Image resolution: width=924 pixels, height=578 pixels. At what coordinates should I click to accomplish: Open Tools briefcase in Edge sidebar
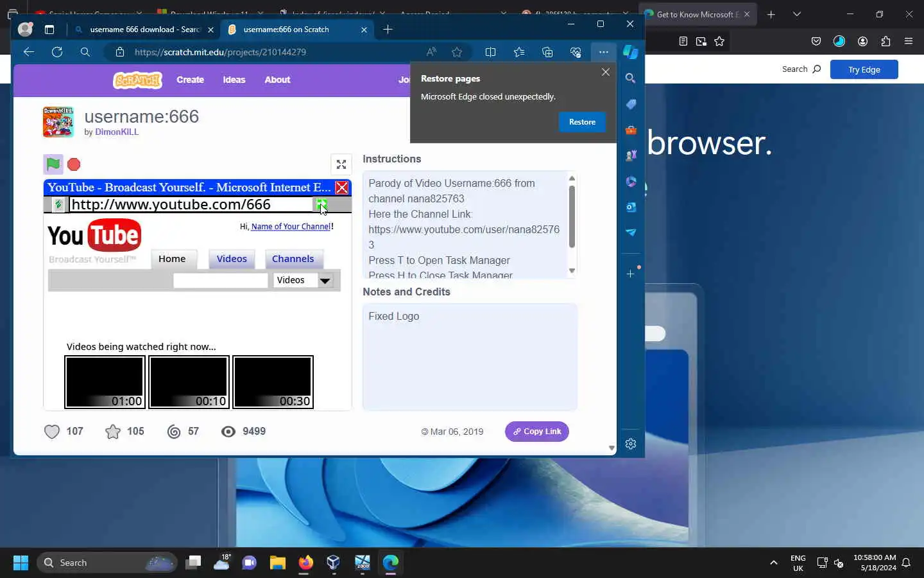(x=631, y=130)
